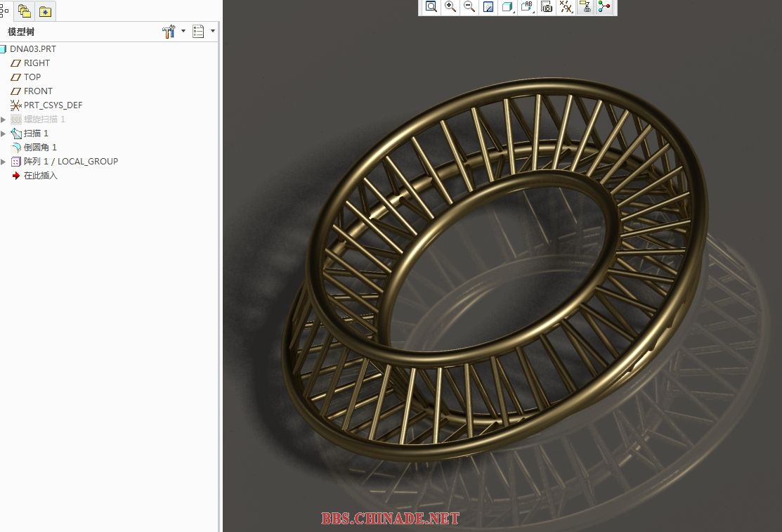Click the TOP plane icon
The height and width of the screenshot is (532, 782).
[16, 77]
